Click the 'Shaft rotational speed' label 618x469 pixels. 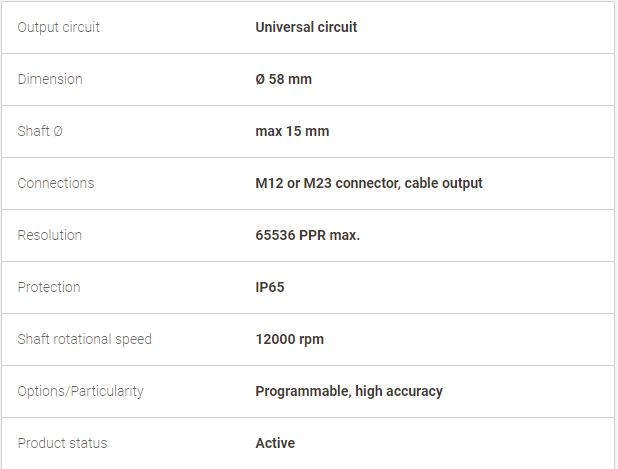(x=85, y=339)
